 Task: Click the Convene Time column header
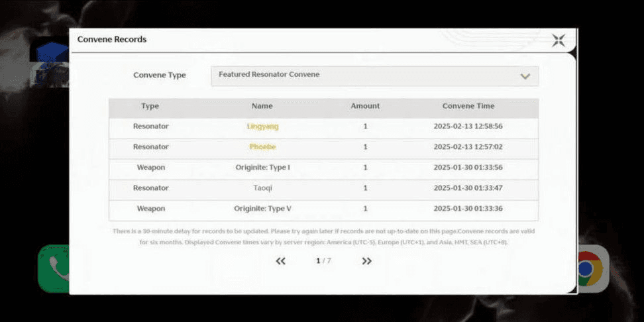coord(468,106)
